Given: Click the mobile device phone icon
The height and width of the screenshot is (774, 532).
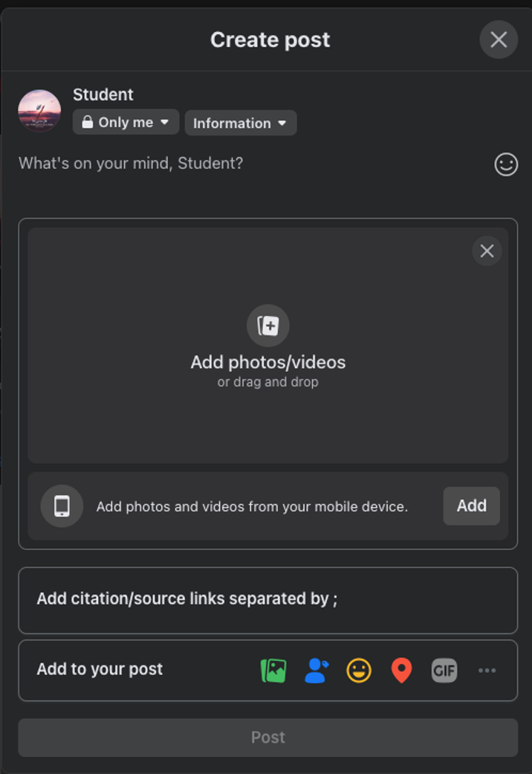Looking at the screenshot, I should pos(62,506).
